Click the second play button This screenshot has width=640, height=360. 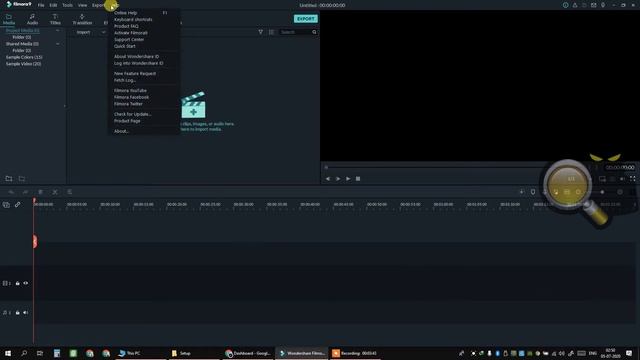click(x=348, y=179)
